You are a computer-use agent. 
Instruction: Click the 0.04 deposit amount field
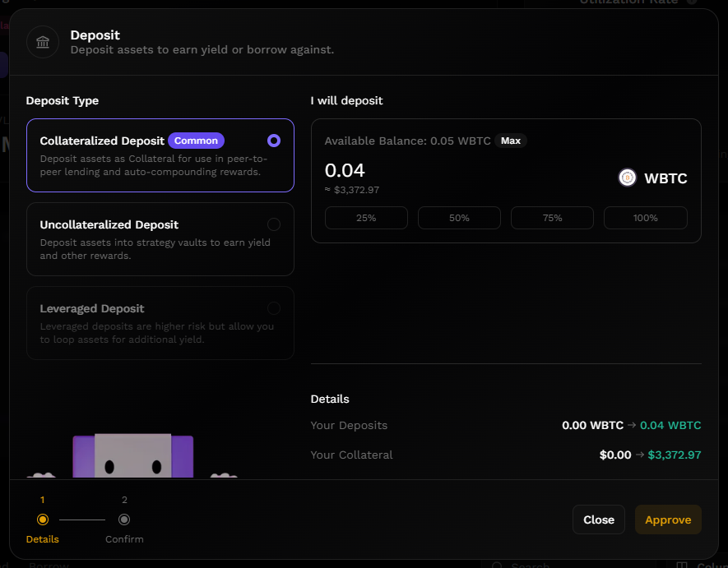tap(345, 171)
